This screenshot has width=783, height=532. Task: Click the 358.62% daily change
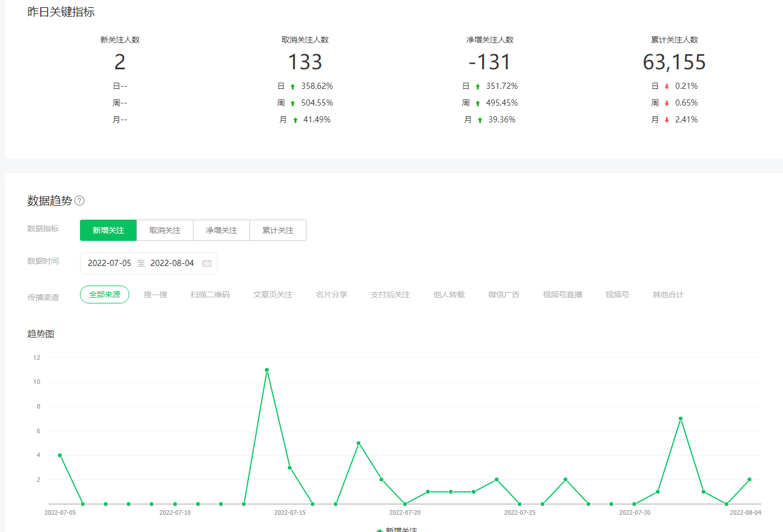[x=317, y=86]
